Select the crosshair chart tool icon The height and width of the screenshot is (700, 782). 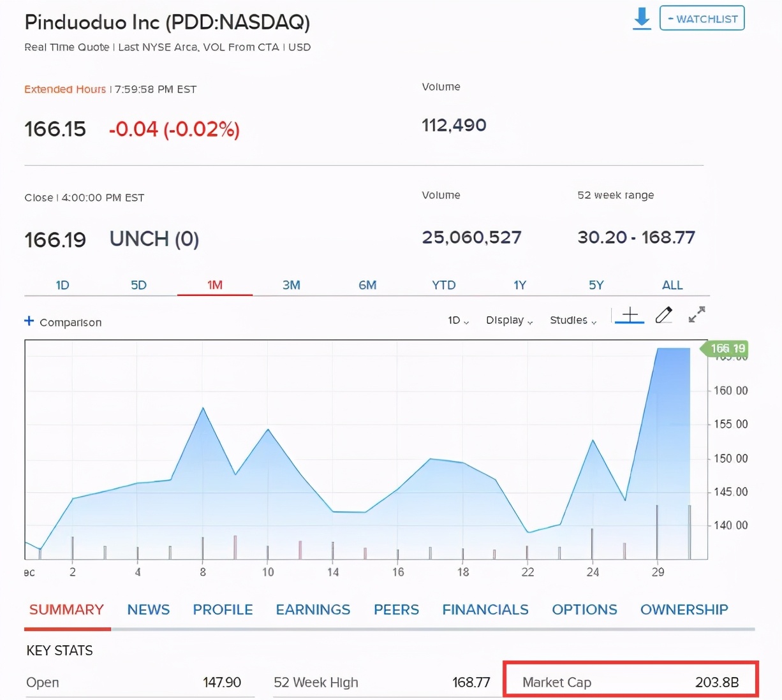[x=630, y=315]
